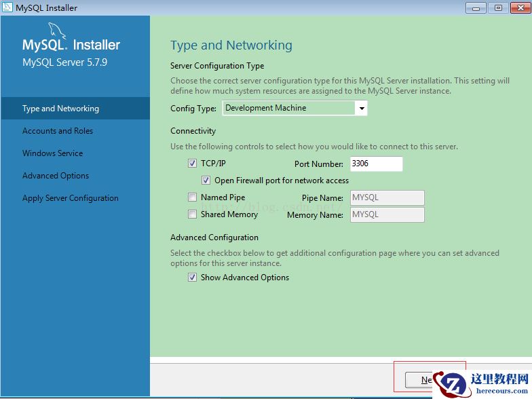Uncheck the TCP/IP checkbox
The height and width of the screenshot is (399, 532).
[x=192, y=164]
